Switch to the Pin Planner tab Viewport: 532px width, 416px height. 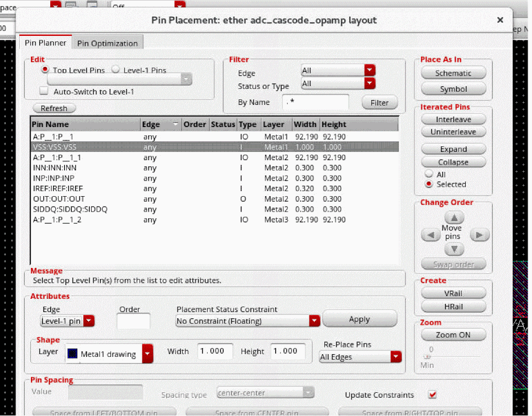[45, 43]
